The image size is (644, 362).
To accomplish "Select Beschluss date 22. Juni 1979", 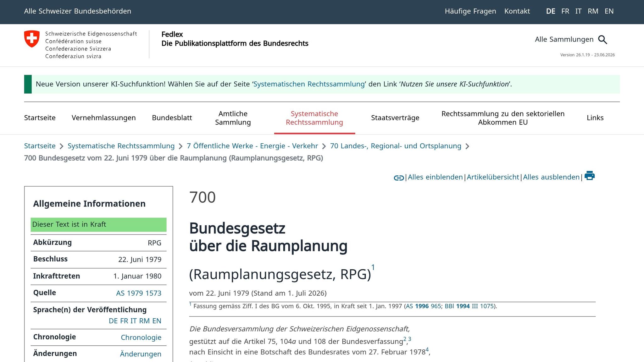I will 140,260.
